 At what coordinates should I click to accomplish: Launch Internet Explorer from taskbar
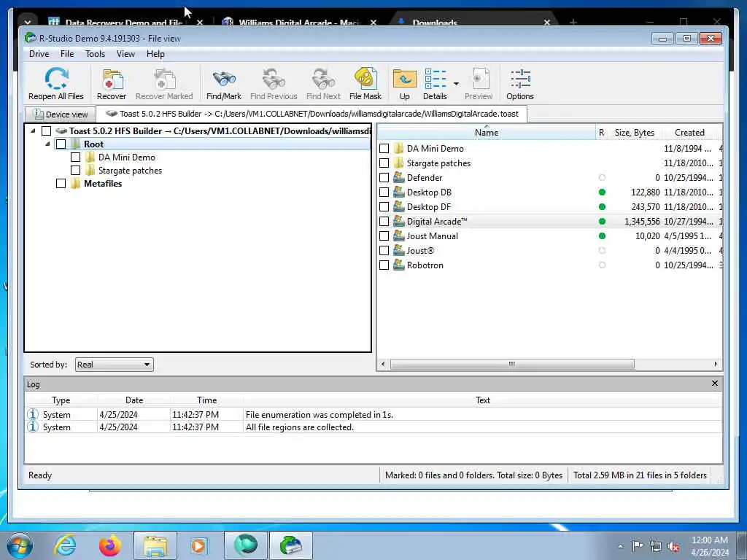click(65, 545)
